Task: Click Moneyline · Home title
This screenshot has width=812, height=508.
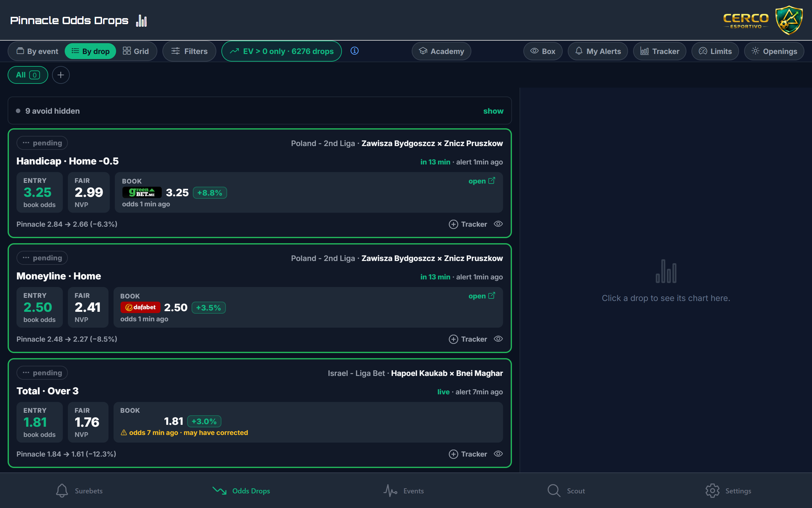Action: 59,276
